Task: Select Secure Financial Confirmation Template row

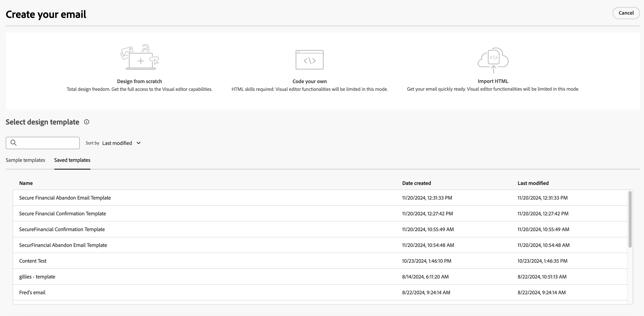Action: pyautogui.click(x=320, y=213)
